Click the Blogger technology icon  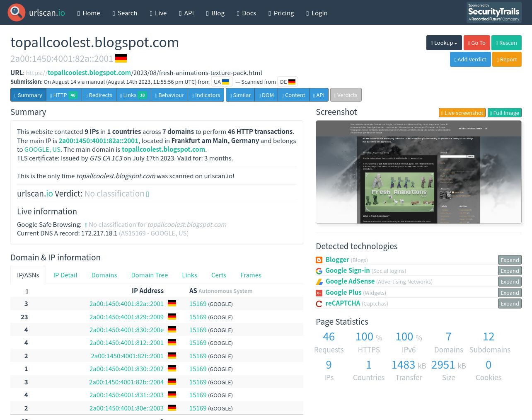click(x=319, y=260)
